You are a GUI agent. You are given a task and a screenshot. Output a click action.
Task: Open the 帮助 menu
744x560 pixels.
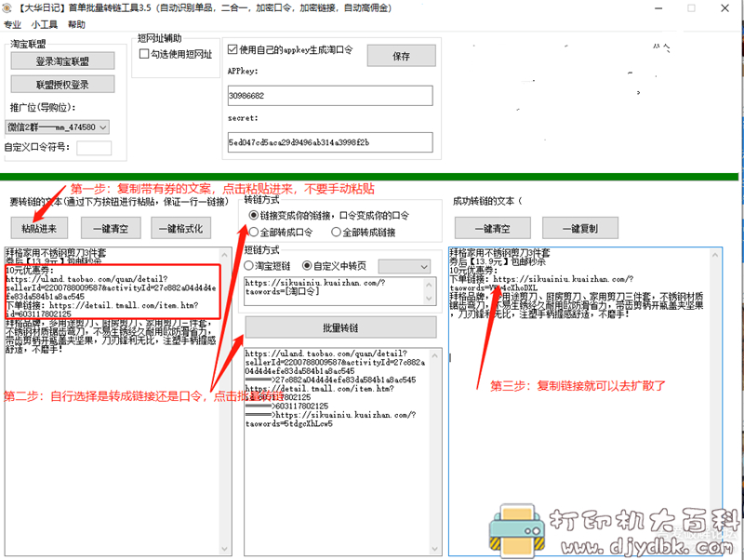point(76,24)
